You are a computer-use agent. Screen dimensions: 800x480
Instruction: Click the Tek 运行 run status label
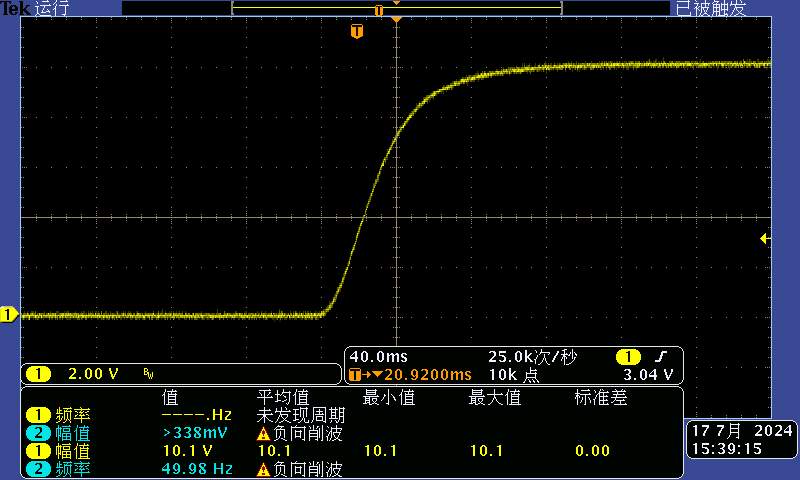[36, 9]
